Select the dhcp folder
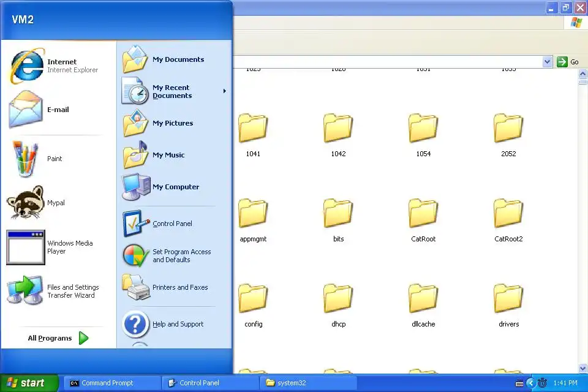Screen dimensions: 588x392 [338, 306]
